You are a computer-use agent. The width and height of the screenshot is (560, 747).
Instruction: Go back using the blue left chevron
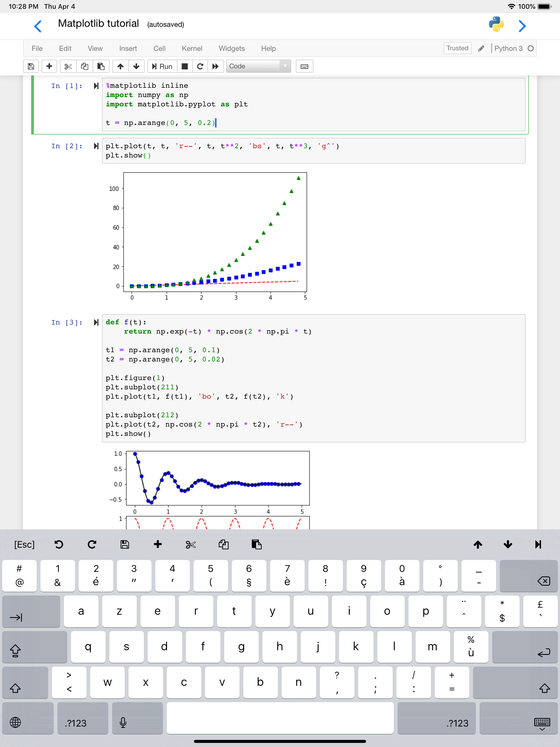[x=38, y=26]
